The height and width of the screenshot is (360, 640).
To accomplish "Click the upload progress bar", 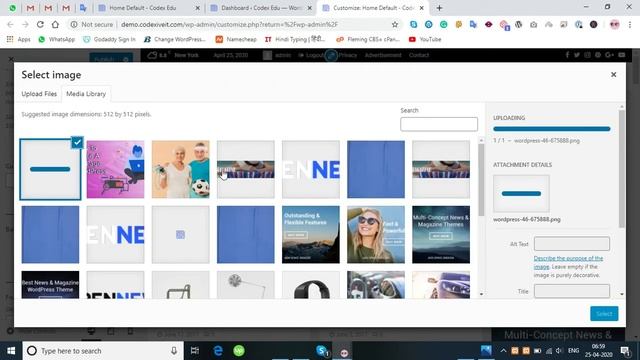I will pyautogui.click(x=551, y=129).
